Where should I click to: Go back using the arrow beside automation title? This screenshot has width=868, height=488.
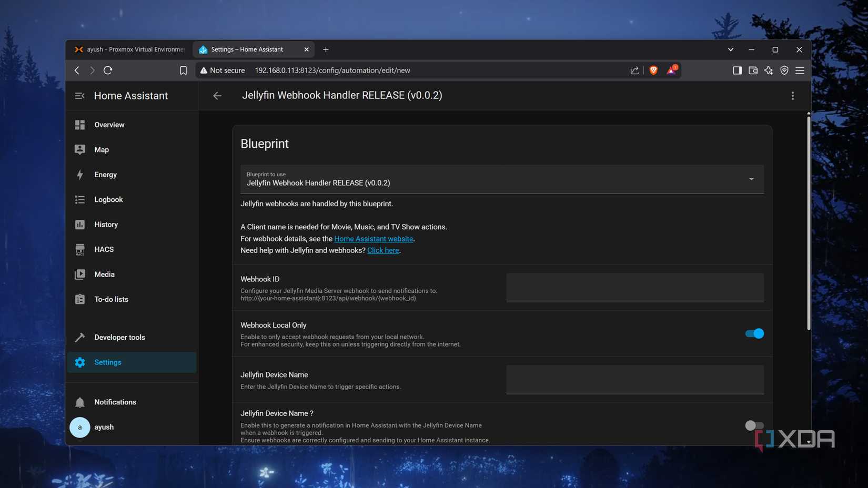coord(217,96)
